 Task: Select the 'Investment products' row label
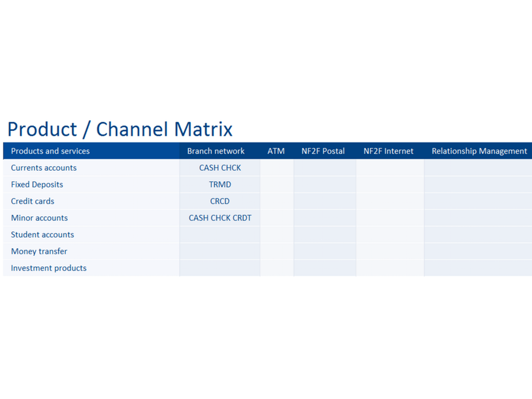pyautogui.click(x=49, y=268)
